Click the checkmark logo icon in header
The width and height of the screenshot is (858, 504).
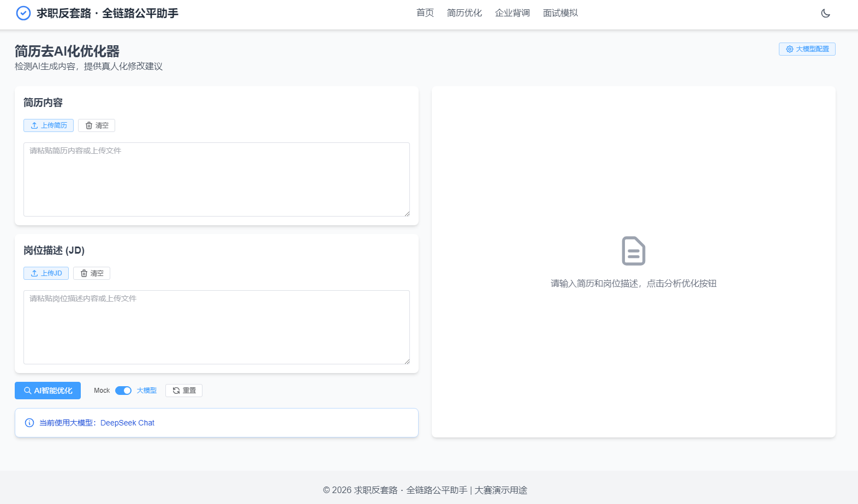[23, 13]
